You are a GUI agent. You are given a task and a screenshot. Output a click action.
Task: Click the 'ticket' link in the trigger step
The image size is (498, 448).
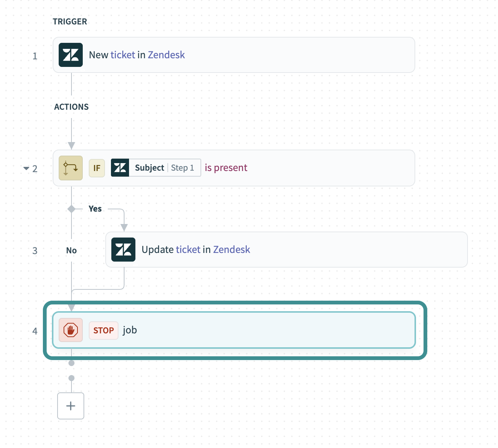(x=123, y=55)
